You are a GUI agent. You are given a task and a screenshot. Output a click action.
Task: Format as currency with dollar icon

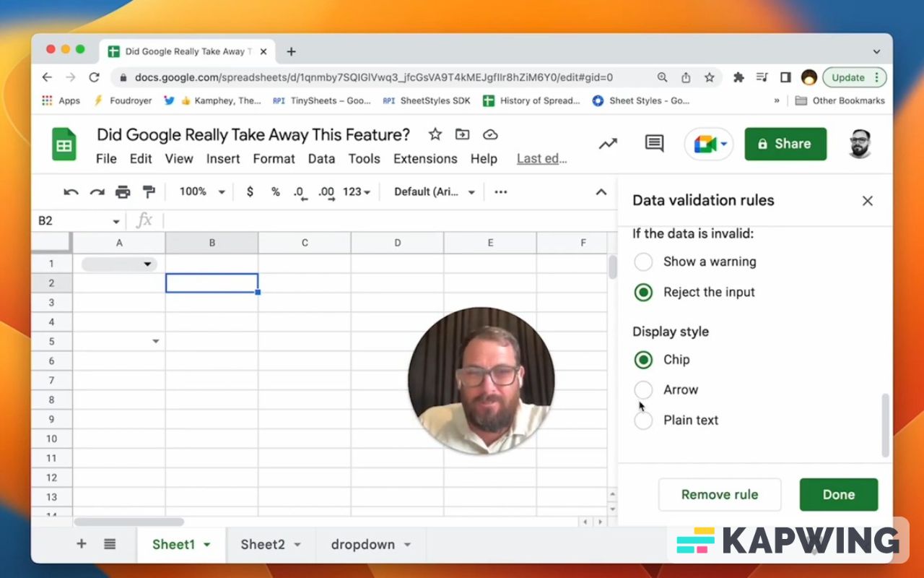pyautogui.click(x=250, y=192)
